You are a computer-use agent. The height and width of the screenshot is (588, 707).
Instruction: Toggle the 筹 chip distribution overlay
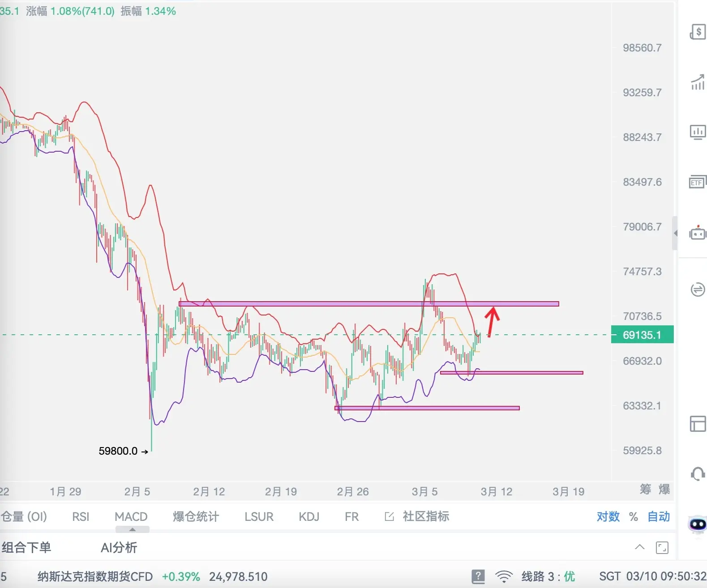coord(645,489)
